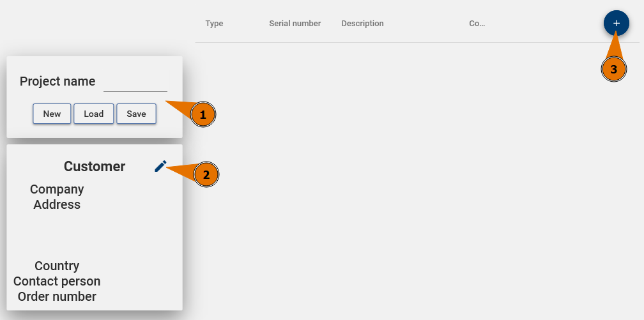Click the Contact person label
Image resolution: width=644 pixels, height=320 pixels.
[x=57, y=282]
